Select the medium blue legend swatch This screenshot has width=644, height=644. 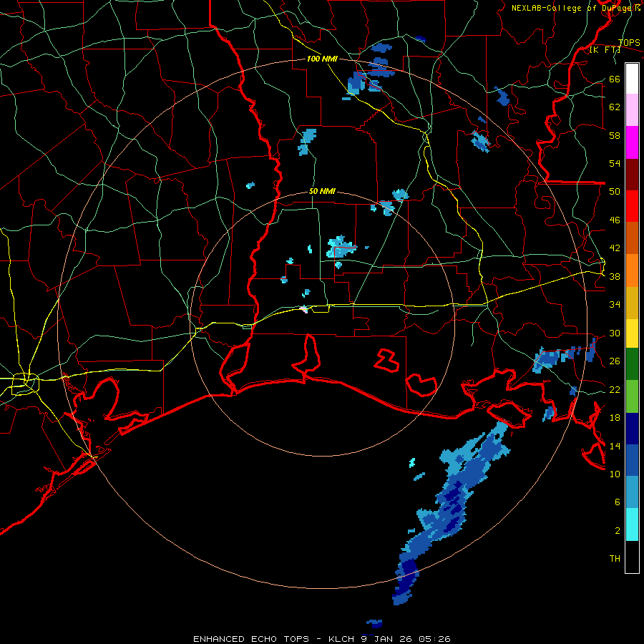pos(632,460)
